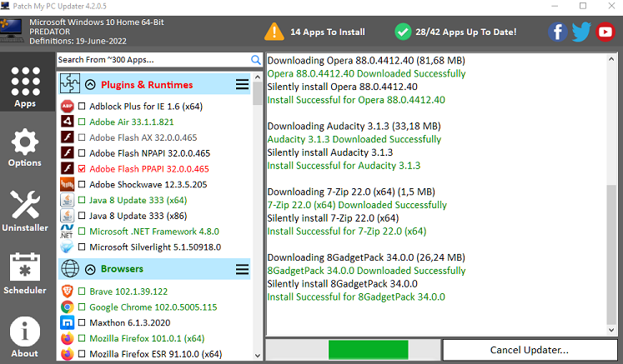Click the Adblock Plus app icon

click(x=68, y=107)
